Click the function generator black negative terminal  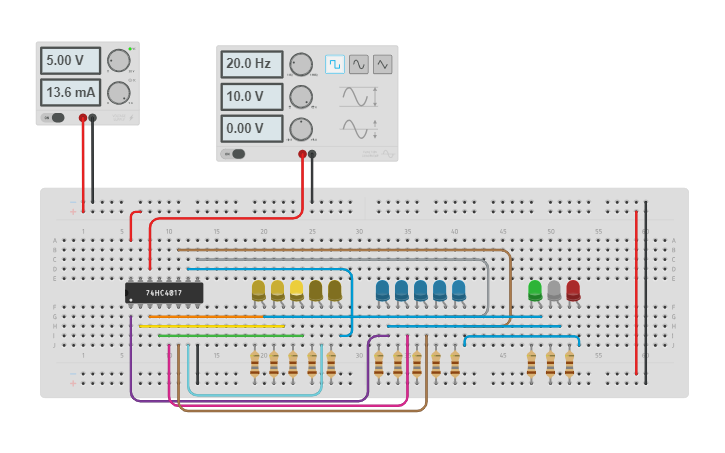click(312, 154)
